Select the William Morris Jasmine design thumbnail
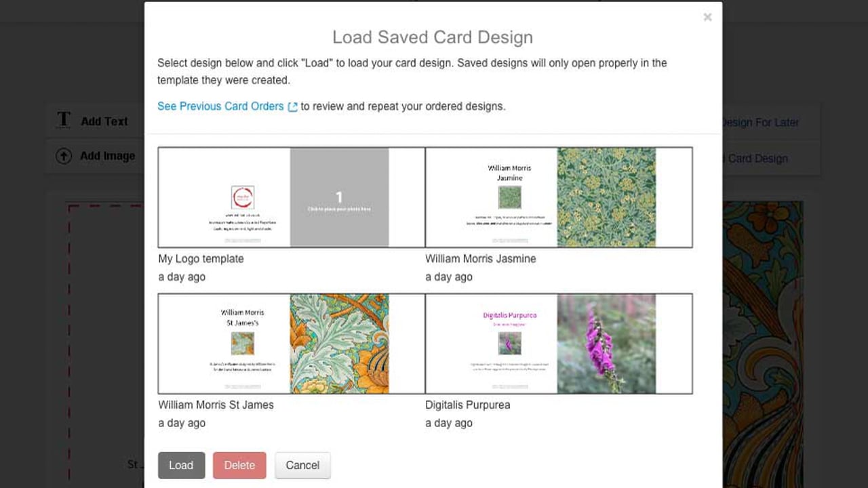The image size is (868, 488). pos(559,197)
